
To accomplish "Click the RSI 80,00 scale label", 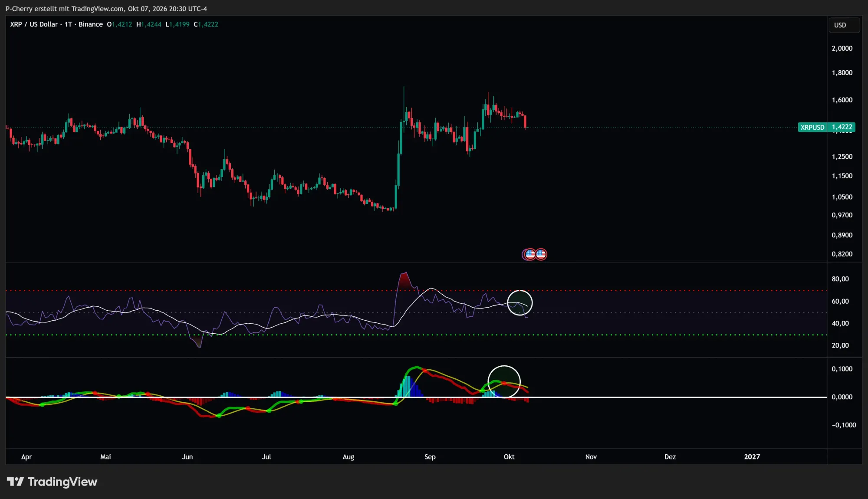I will (840, 279).
